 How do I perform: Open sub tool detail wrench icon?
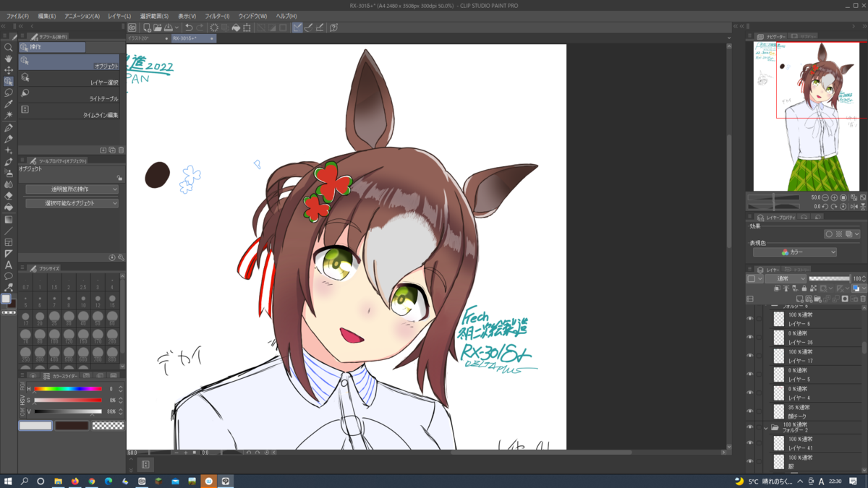click(x=121, y=257)
